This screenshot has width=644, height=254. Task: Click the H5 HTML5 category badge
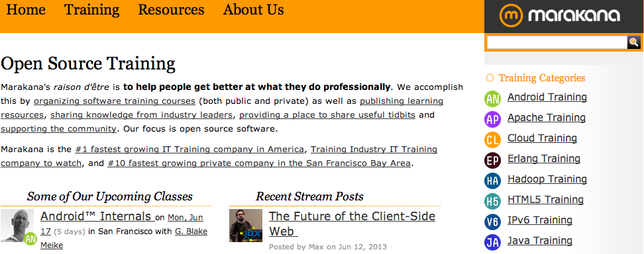click(492, 201)
